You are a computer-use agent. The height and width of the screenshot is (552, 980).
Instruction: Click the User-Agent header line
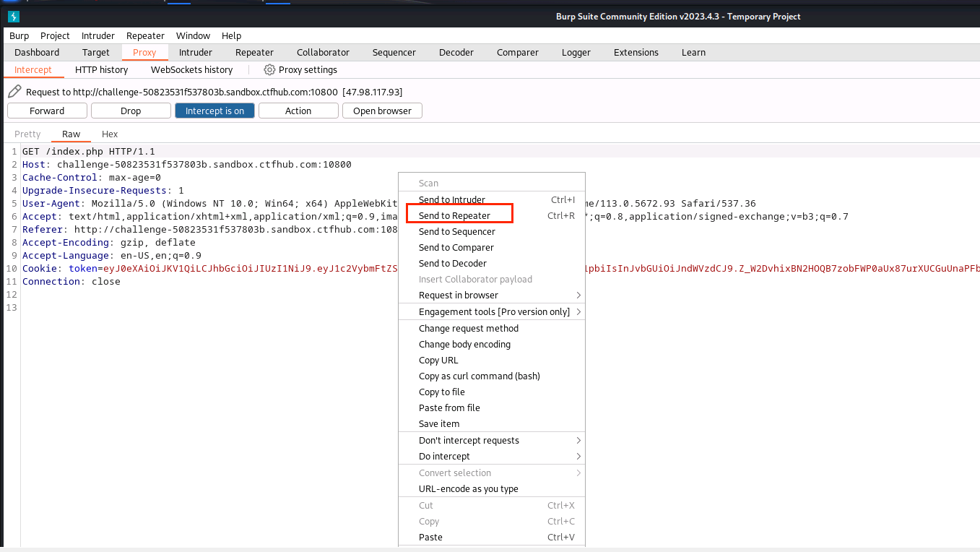[x=210, y=203]
